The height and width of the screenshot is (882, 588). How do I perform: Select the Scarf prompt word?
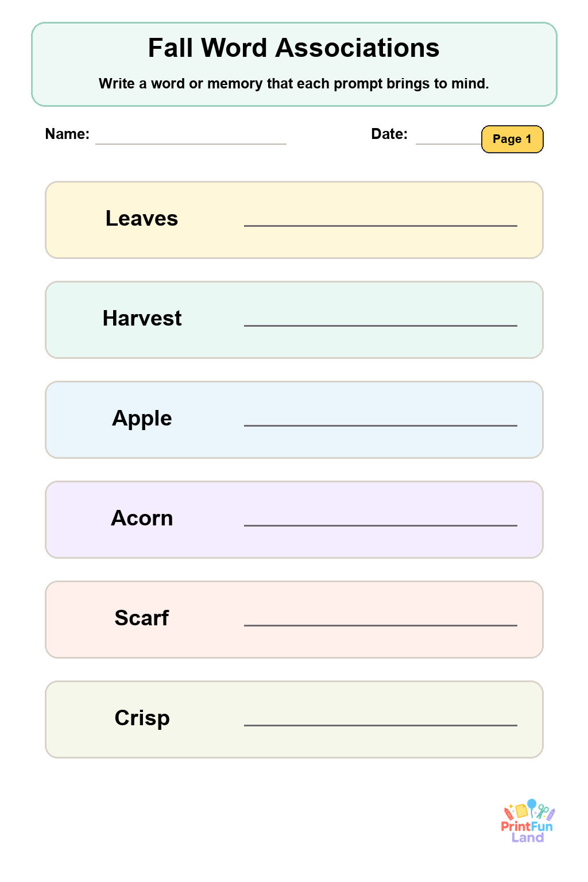[x=142, y=618]
